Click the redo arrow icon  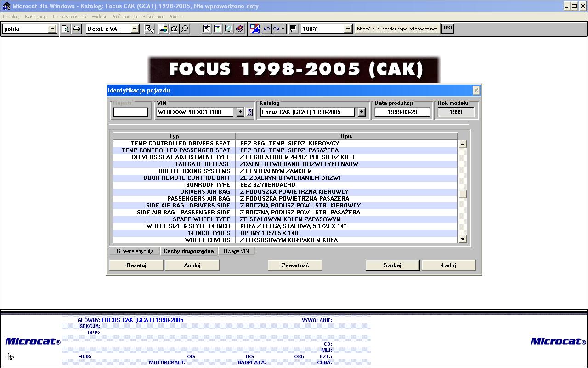[x=276, y=29]
